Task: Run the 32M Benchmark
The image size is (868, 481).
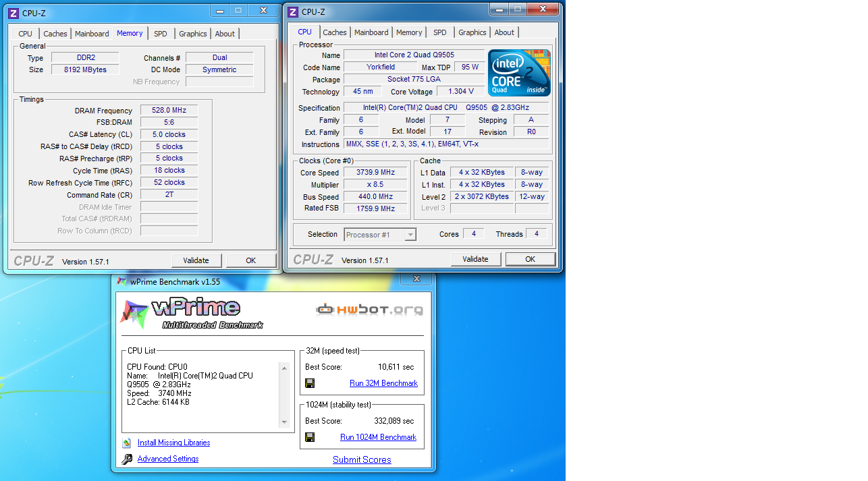Action: click(383, 383)
